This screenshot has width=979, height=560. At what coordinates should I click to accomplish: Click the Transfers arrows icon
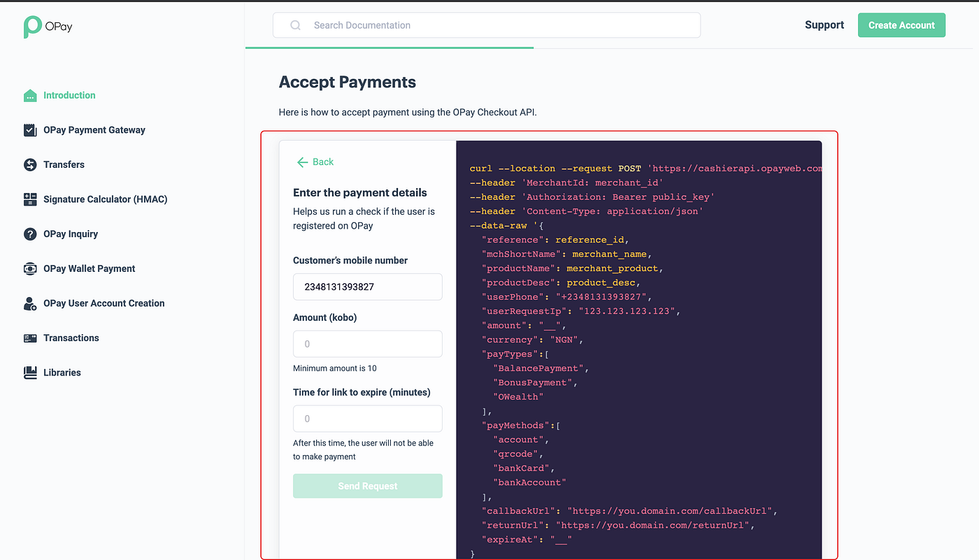point(30,164)
